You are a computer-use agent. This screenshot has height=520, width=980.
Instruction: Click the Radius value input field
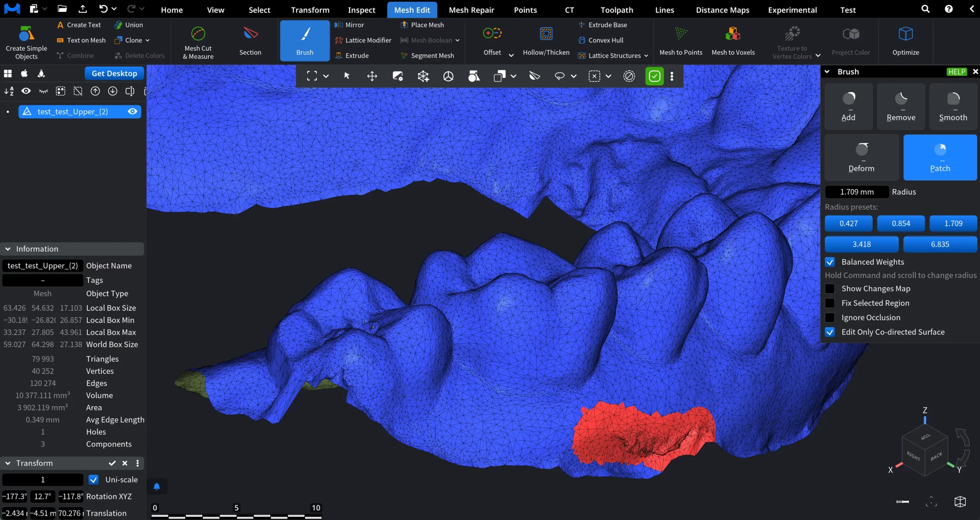(856, 192)
